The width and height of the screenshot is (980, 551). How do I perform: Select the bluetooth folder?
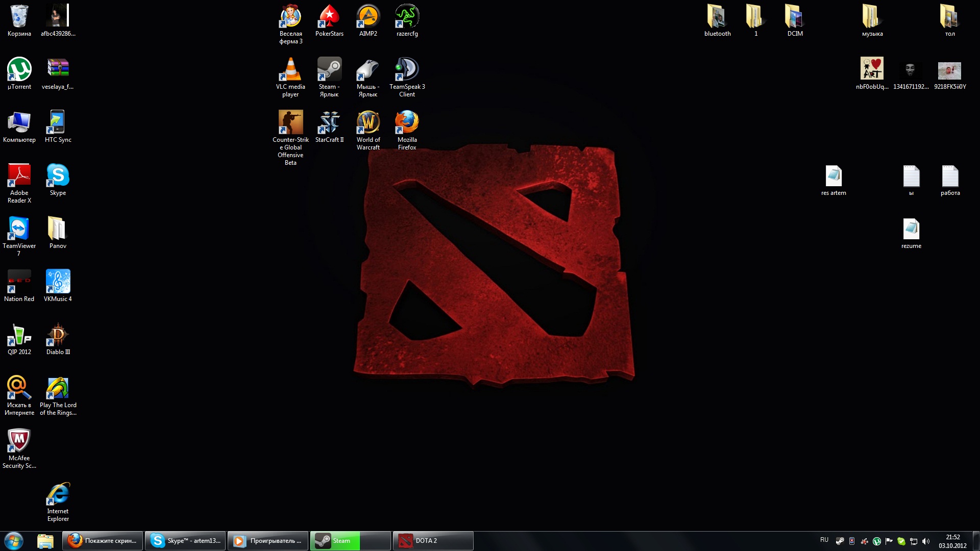coord(718,20)
